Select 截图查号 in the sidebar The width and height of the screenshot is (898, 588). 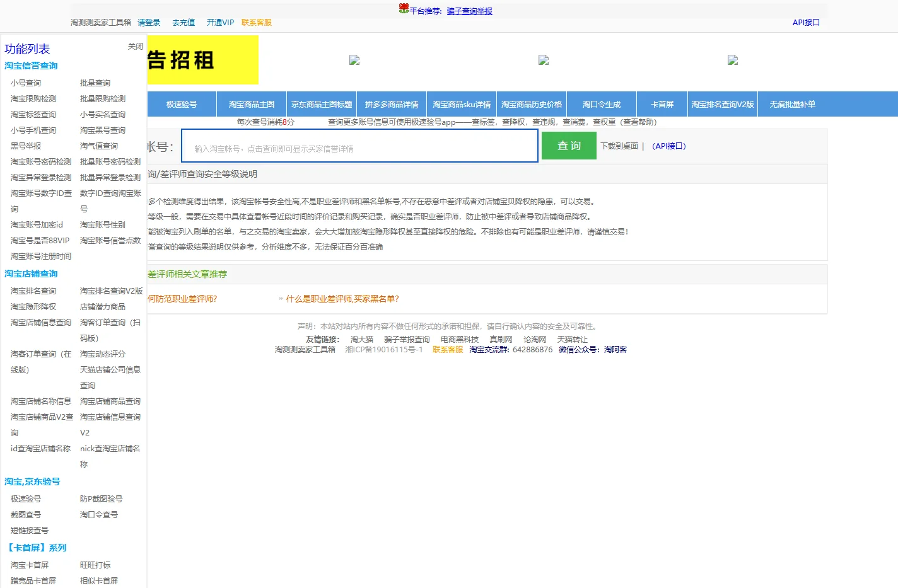26,515
